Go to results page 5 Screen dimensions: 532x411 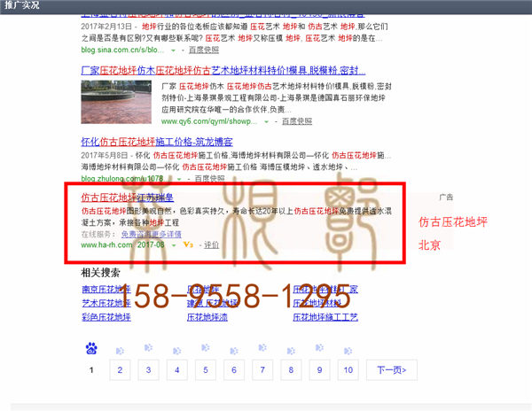pos(206,369)
